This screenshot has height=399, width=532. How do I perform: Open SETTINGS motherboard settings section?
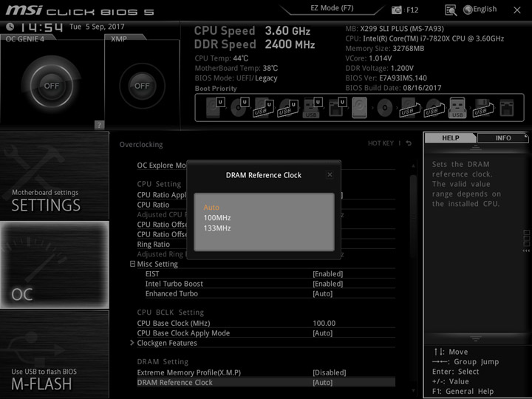pyautogui.click(x=55, y=176)
